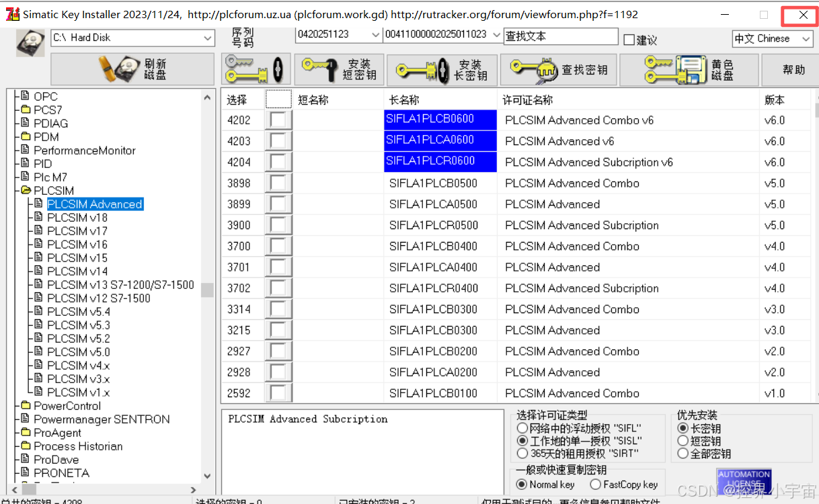The image size is (819, 504).
Task: Select 长密钥 long key priority radio
Action: coord(682,428)
